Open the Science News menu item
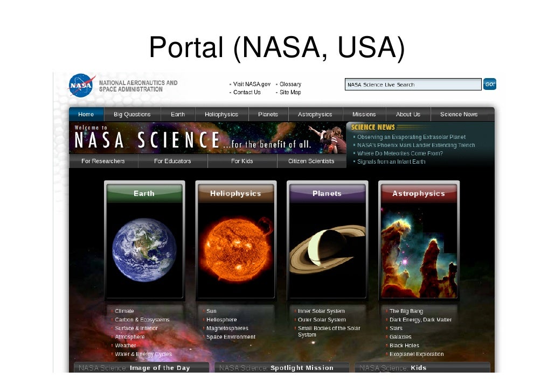This screenshot has width=555, height=392. (459, 114)
